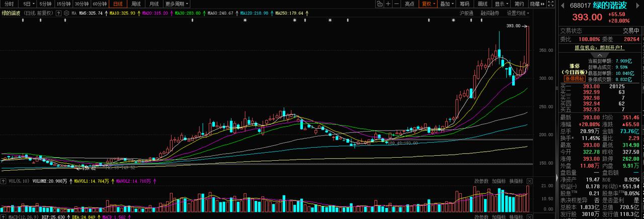Click the lock icon in chart toolbar
This screenshot has width=644, height=219.
click(x=379, y=4)
